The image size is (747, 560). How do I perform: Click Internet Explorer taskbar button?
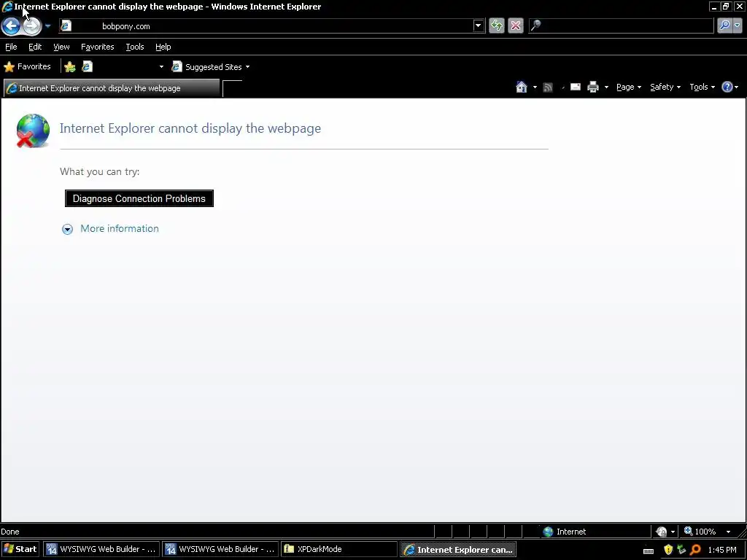[458, 550]
